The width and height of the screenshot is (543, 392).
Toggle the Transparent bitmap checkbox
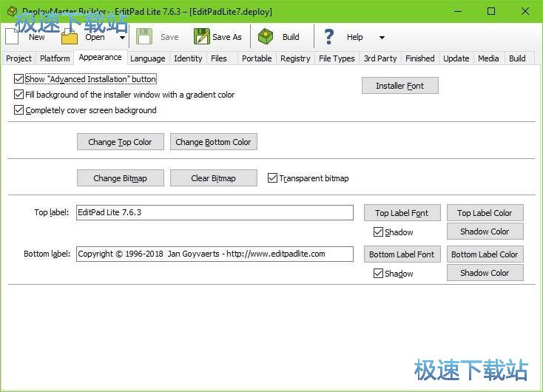pos(272,178)
